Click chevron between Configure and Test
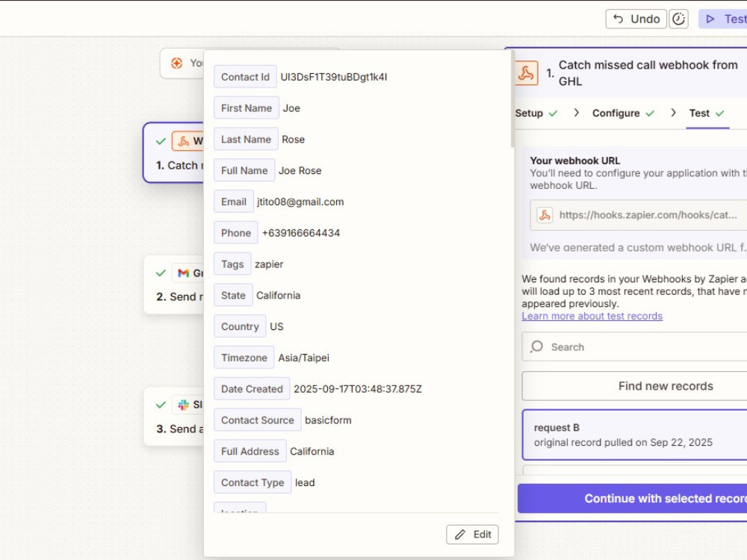Screen dimensions: 747x560 pos(673,113)
